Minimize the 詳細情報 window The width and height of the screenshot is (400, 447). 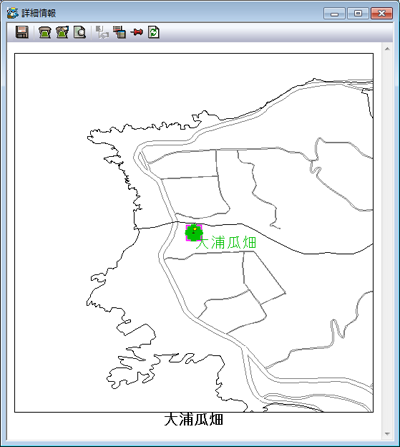[x=334, y=13]
